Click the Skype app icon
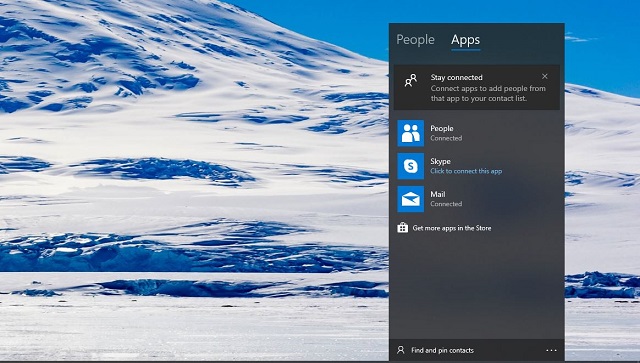 pos(411,166)
